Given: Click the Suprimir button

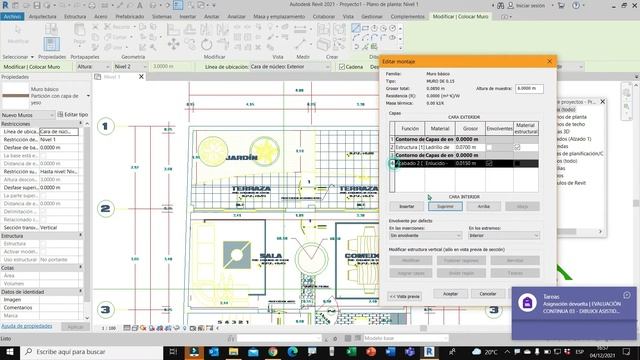Looking at the screenshot, I should click(445, 206).
